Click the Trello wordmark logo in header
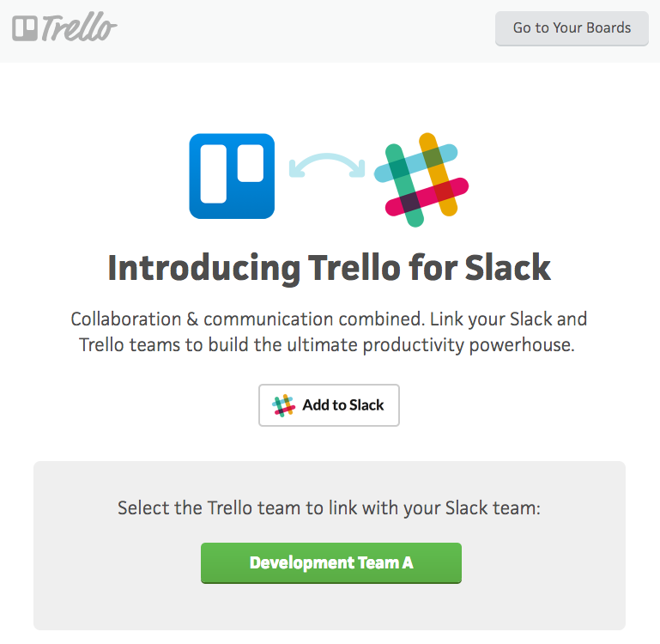 [x=65, y=27]
